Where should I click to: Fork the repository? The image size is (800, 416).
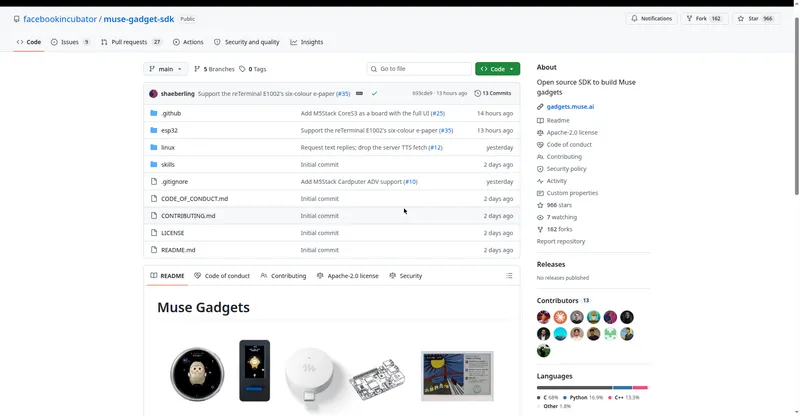[x=704, y=18]
